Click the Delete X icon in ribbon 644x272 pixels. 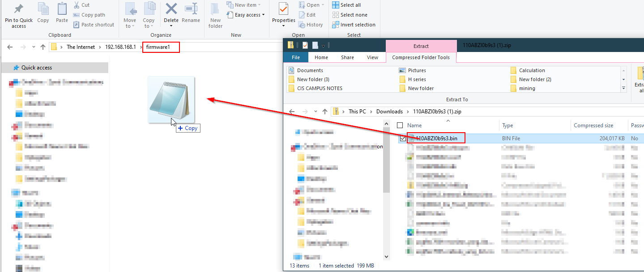171,9
